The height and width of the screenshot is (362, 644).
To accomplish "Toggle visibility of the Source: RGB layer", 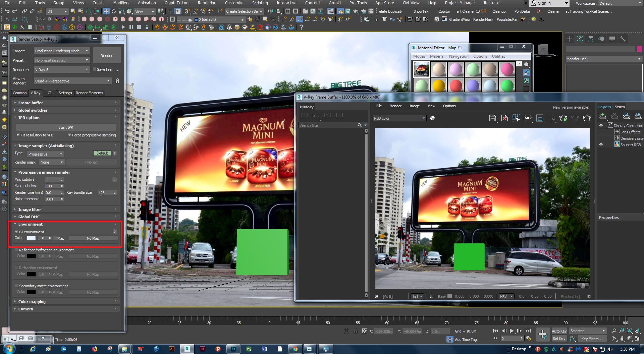I will [x=601, y=144].
